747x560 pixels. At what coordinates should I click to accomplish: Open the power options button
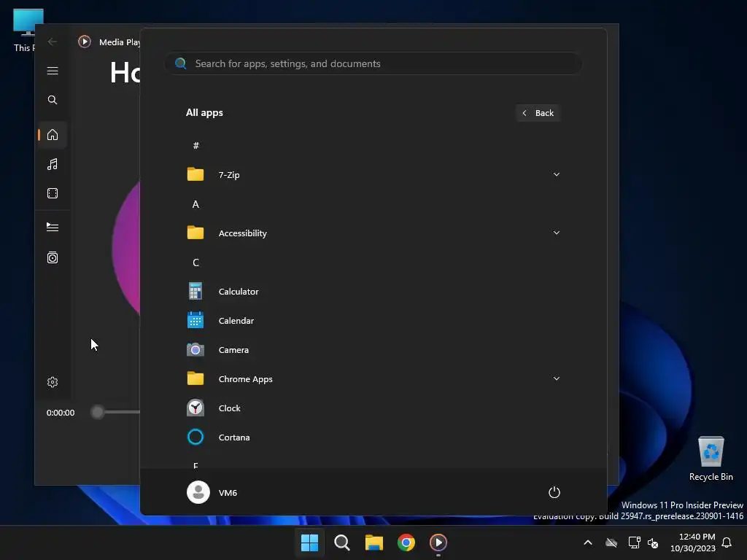[554, 492]
